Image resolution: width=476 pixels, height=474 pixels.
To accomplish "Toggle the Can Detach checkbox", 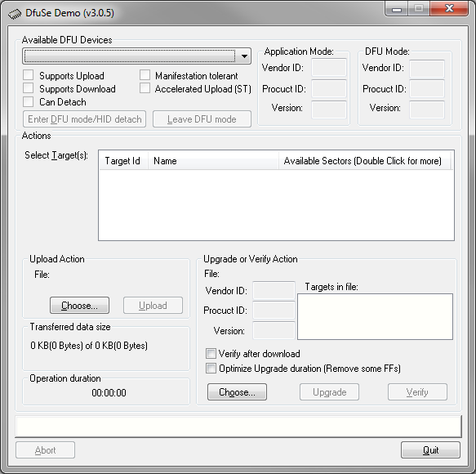I will coord(29,102).
